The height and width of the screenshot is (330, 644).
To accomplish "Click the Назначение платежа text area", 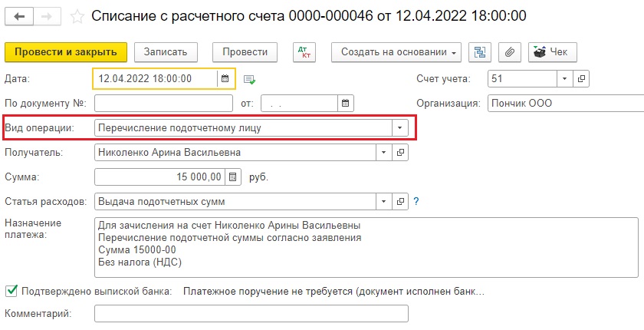I will [x=366, y=247].
